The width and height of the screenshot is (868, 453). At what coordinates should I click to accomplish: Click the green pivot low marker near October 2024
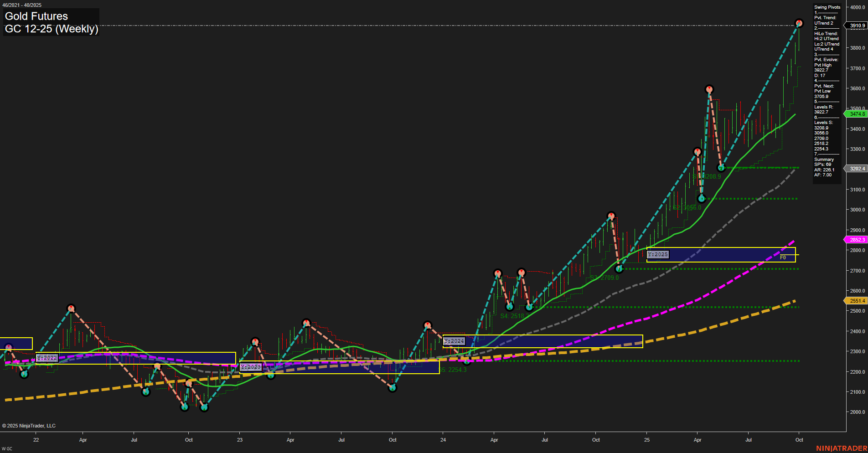[619, 268]
